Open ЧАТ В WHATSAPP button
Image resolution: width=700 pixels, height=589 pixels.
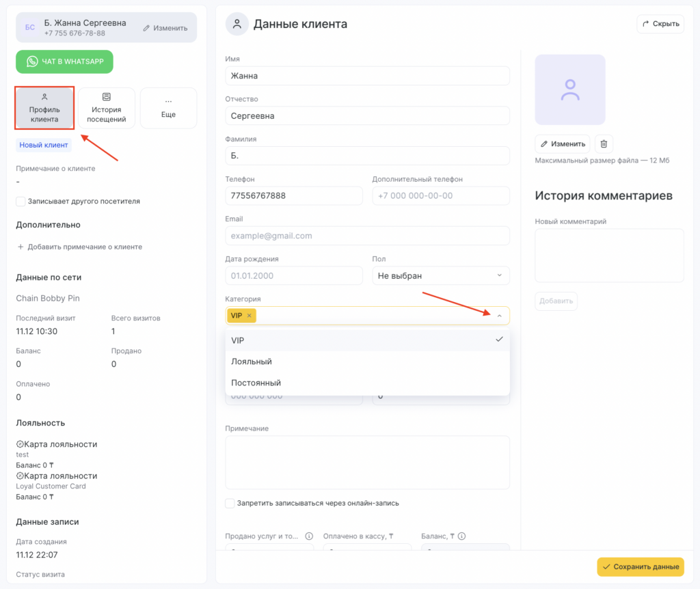tap(64, 61)
